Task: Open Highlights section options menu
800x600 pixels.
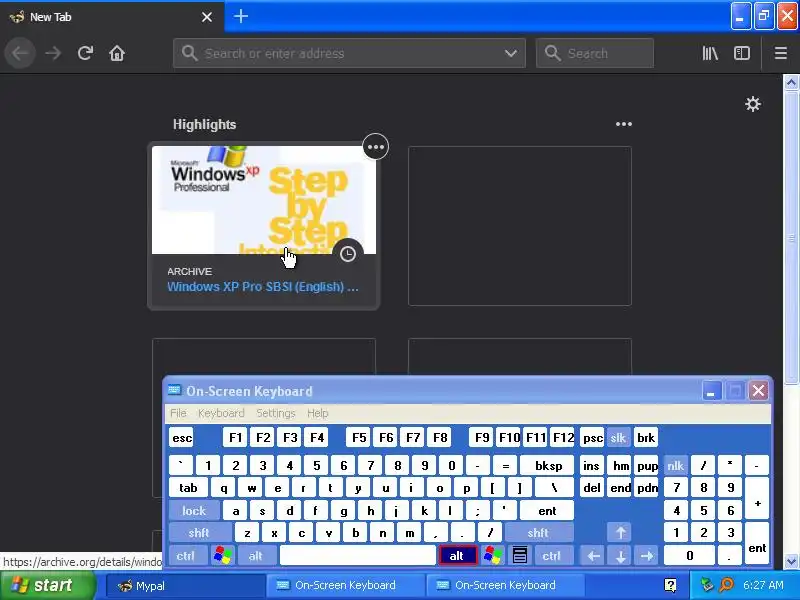Action: pyautogui.click(x=623, y=124)
